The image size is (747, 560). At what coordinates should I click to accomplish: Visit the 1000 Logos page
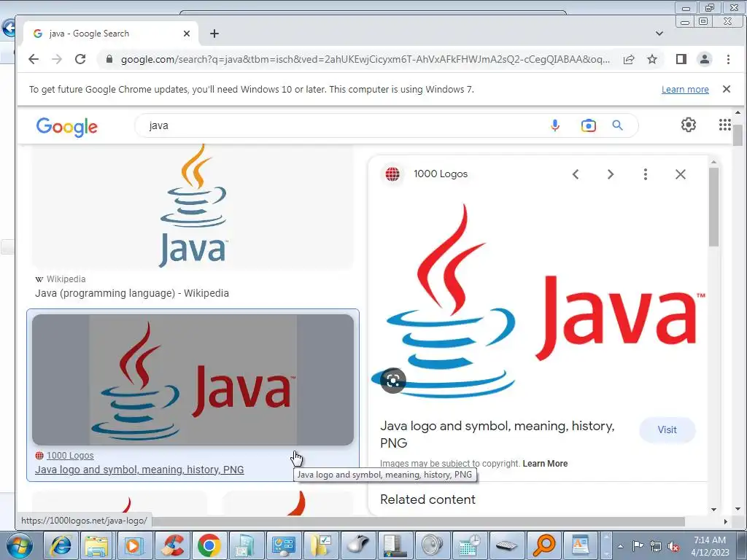point(667,430)
